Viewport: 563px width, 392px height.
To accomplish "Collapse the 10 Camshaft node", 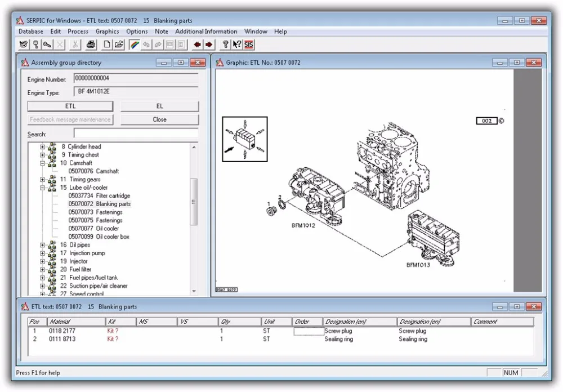I will (x=42, y=163).
